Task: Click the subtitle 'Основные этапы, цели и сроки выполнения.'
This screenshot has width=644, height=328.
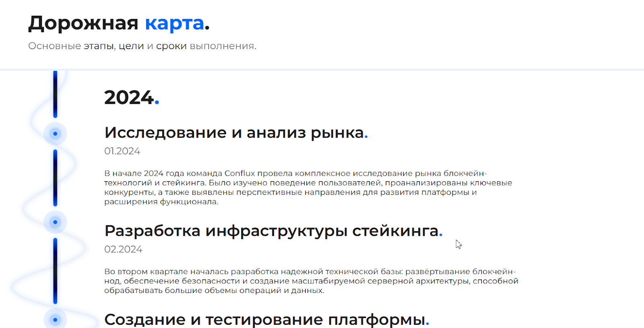Action: pos(142,46)
